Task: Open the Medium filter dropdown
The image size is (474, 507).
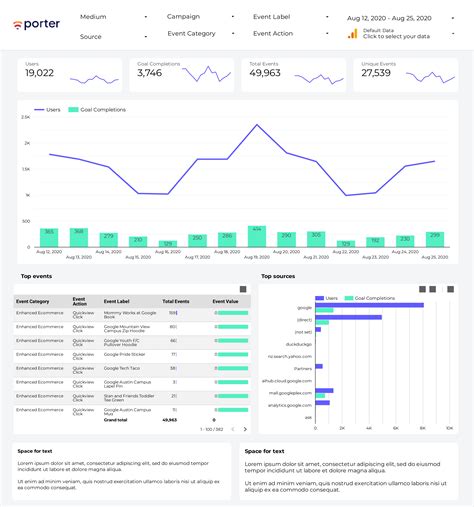Action: [113, 17]
